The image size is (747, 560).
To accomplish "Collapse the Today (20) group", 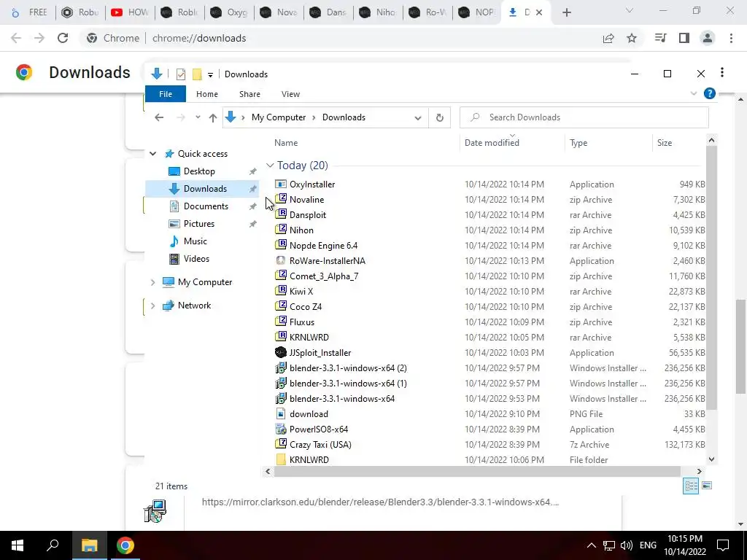I will [x=270, y=166].
